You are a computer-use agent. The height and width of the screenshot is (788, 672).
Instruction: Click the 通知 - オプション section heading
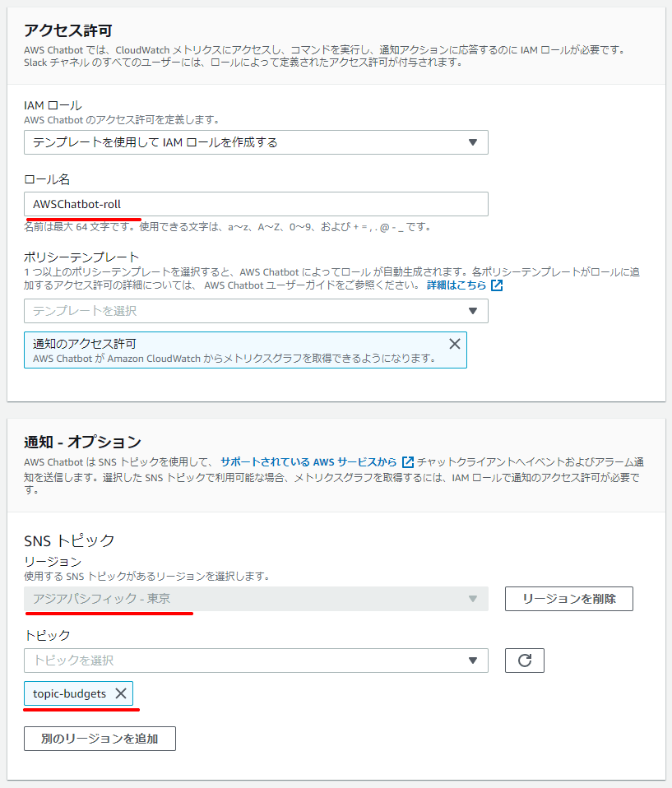(x=82, y=442)
